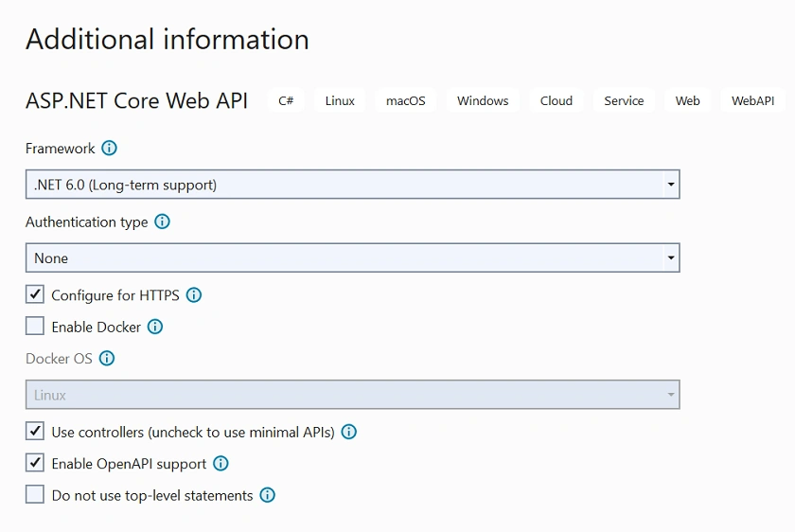The width and height of the screenshot is (795, 532).
Task: Click the info icon next to Framework
Action: [109, 148]
